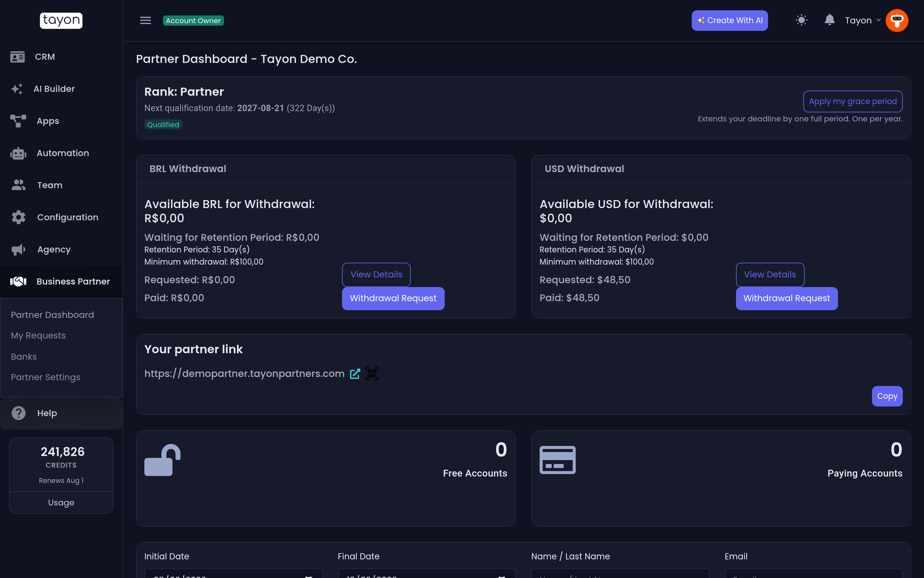The height and width of the screenshot is (578, 924).
Task: Open Partner Dashboard submenu item
Action: 52,315
